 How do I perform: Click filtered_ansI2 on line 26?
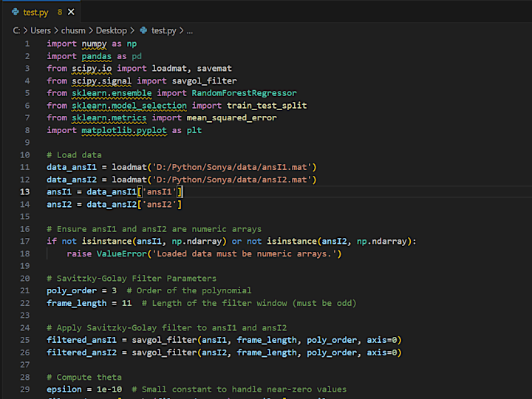click(x=81, y=353)
